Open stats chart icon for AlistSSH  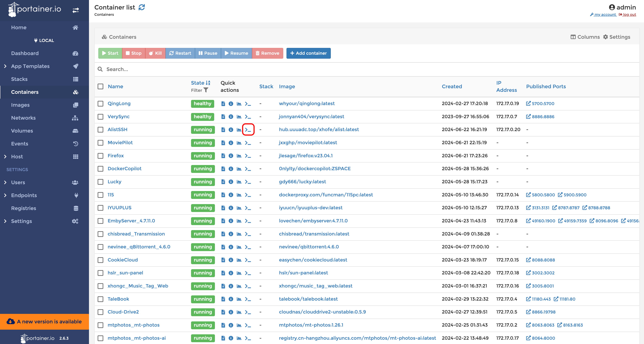pyautogui.click(x=239, y=129)
